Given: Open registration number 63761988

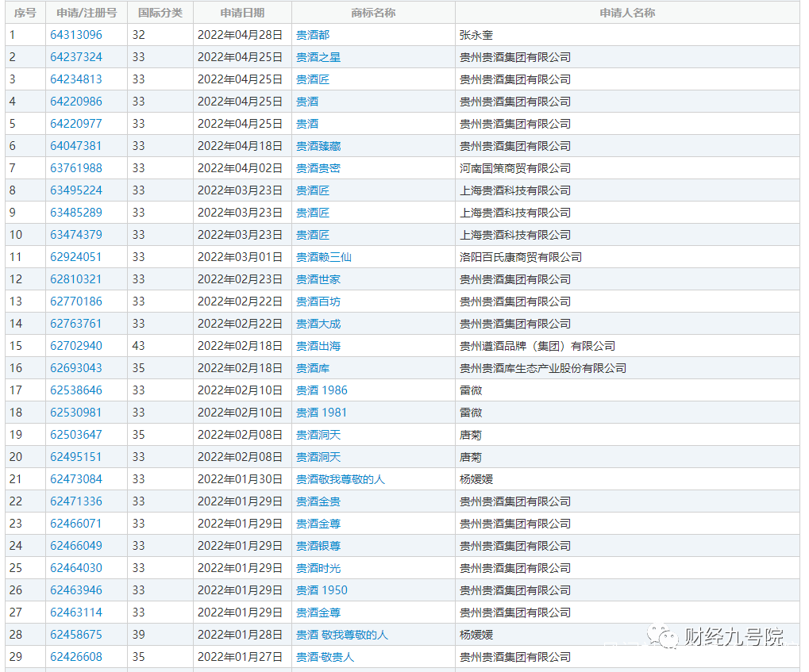Looking at the screenshot, I should point(76,168).
